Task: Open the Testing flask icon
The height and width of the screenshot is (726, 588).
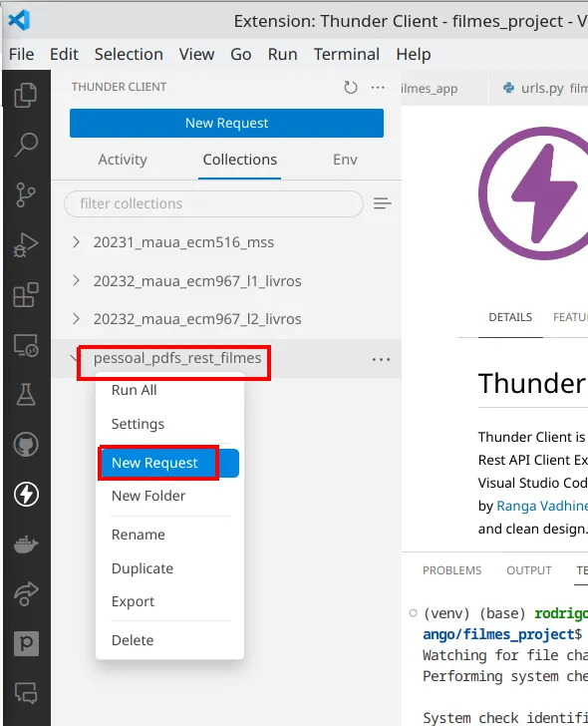Action: click(26, 395)
